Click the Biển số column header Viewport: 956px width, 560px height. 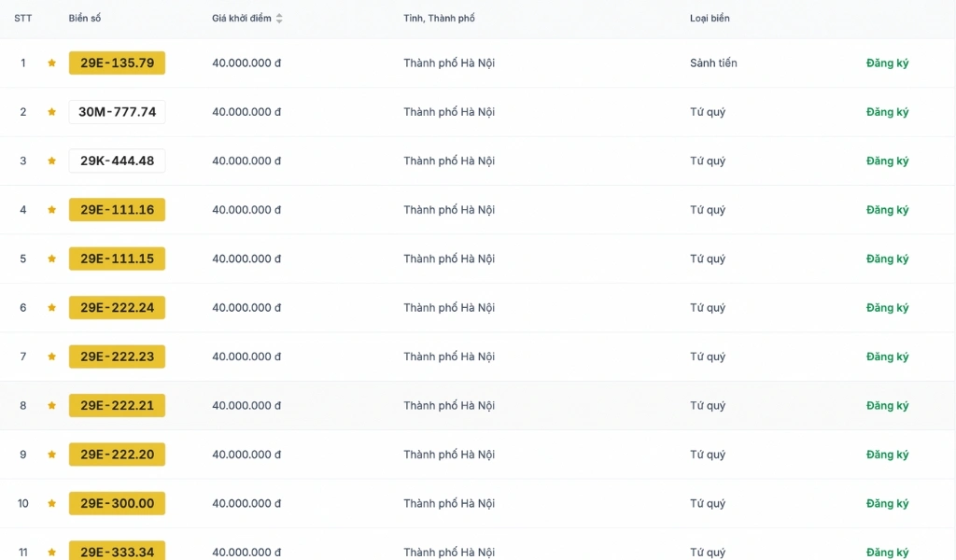(x=85, y=19)
